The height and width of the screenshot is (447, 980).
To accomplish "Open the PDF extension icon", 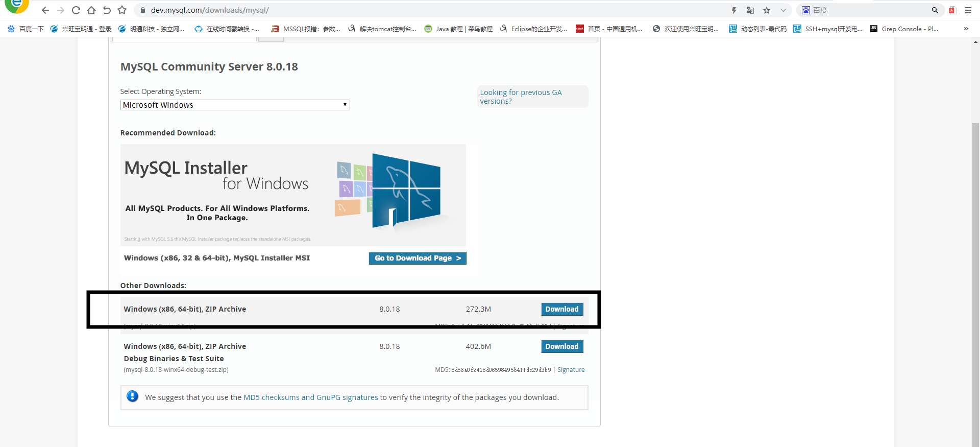I will 952,10.
